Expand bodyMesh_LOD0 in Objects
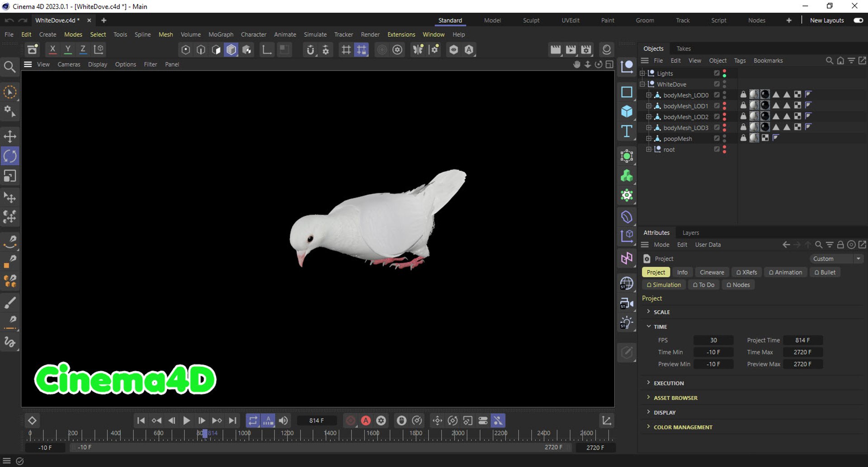 (649, 95)
